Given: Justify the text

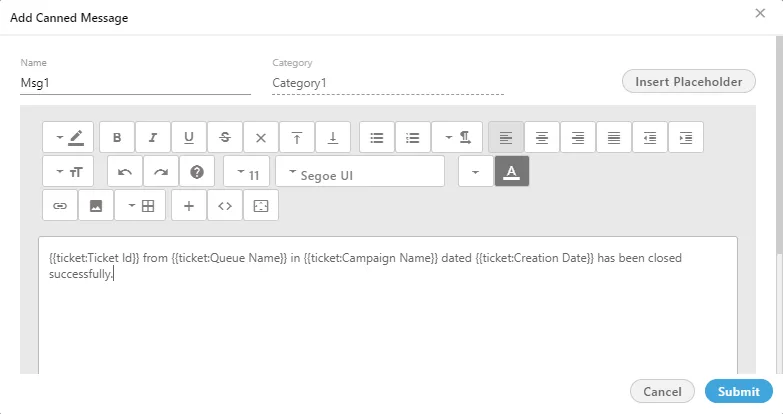Looking at the screenshot, I should (614, 137).
